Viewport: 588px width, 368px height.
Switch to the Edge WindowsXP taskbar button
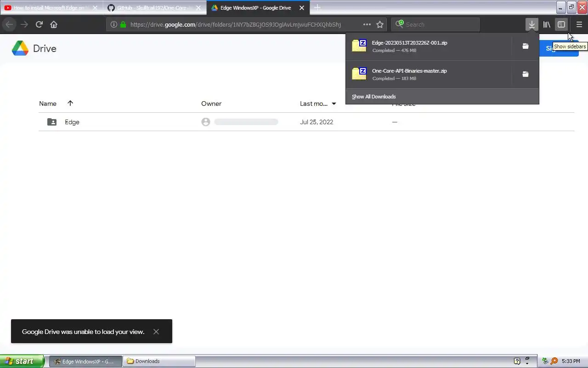click(x=86, y=361)
